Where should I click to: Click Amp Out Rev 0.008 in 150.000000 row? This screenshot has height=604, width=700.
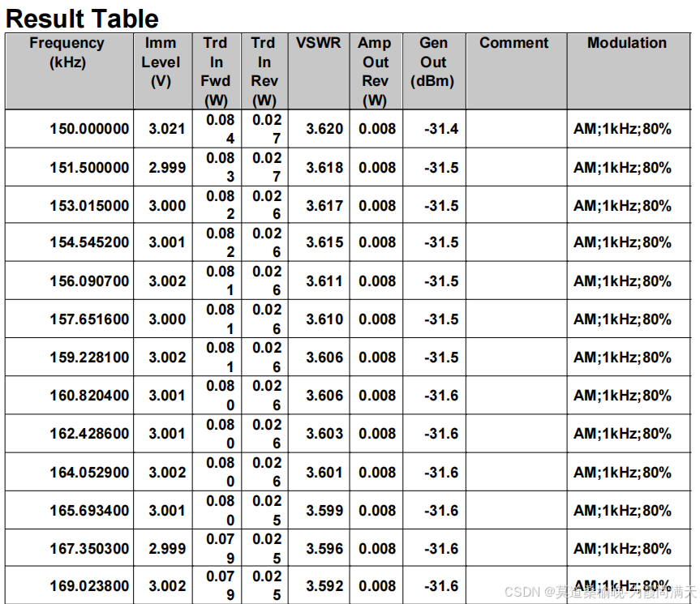(x=377, y=129)
